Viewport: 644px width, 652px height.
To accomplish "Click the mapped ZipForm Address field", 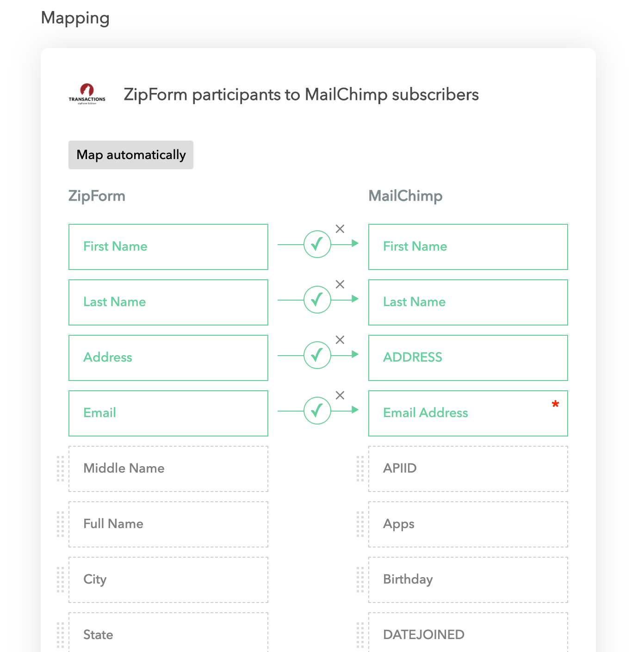I will tap(168, 357).
